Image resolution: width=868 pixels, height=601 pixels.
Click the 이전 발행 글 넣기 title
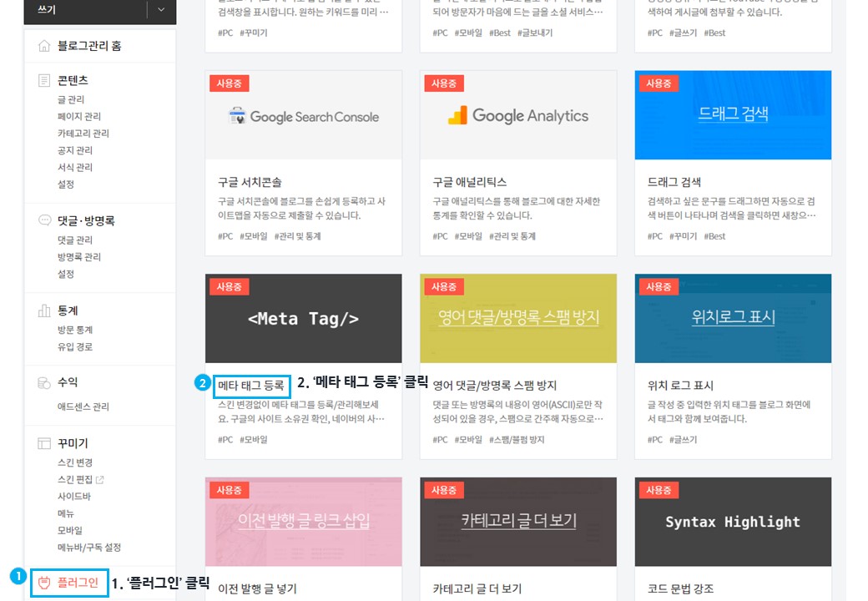coord(257,588)
